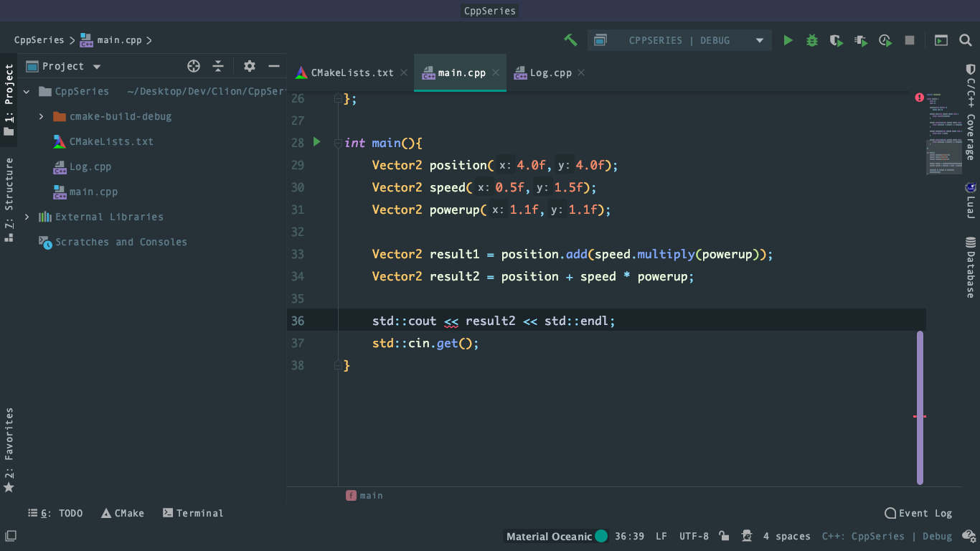
Task: Run with Coverage icon
Action: pos(837,40)
